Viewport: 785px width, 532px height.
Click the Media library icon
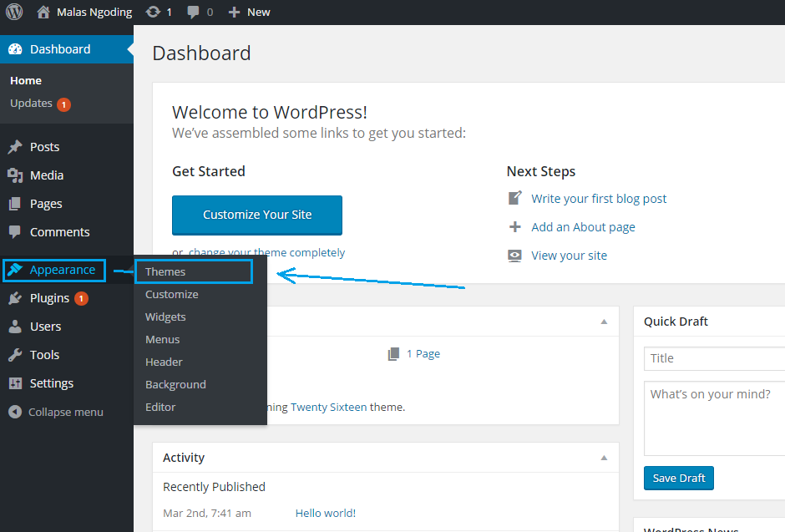pos(16,175)
